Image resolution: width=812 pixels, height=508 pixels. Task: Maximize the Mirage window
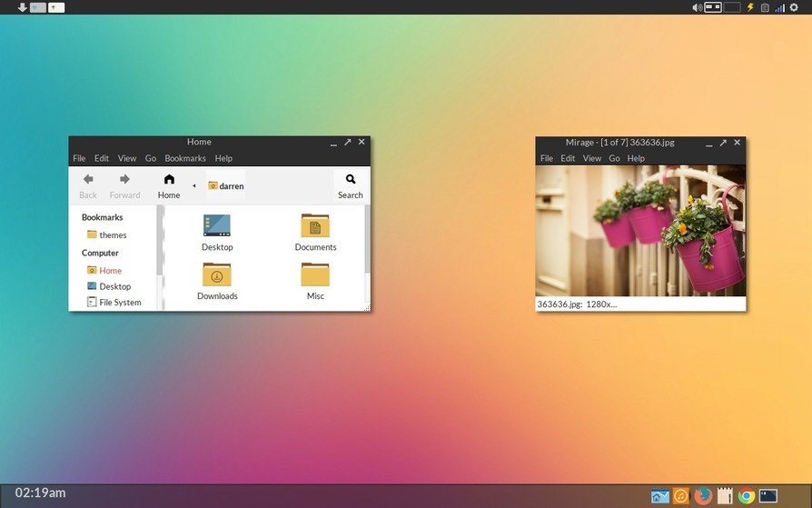pos(723,143)
